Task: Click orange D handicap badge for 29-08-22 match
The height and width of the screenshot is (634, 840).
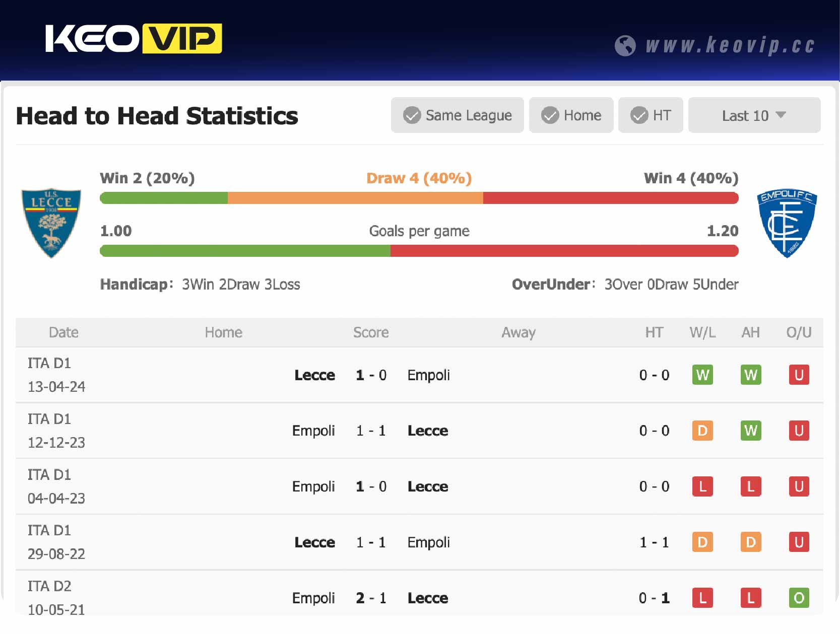Action: coord(750,542)
